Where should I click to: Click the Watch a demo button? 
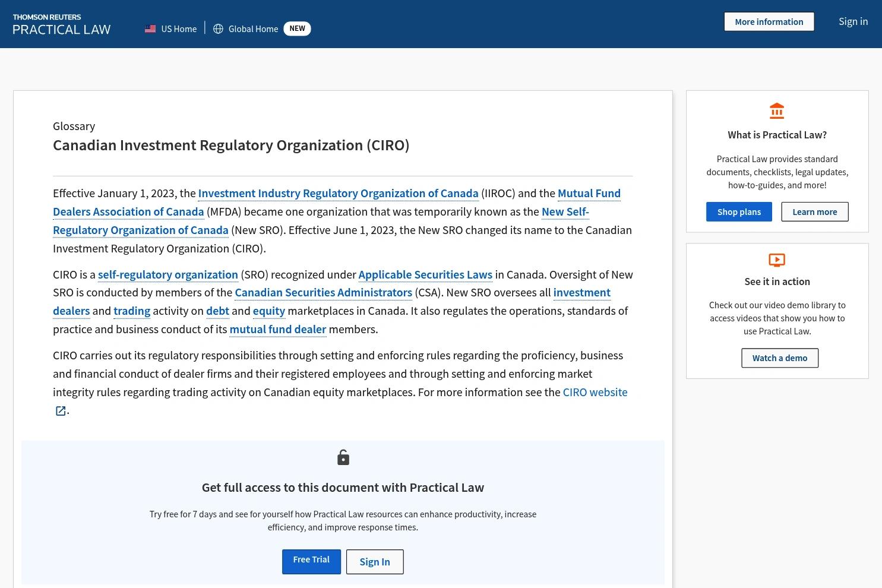[x=780, y=358]
